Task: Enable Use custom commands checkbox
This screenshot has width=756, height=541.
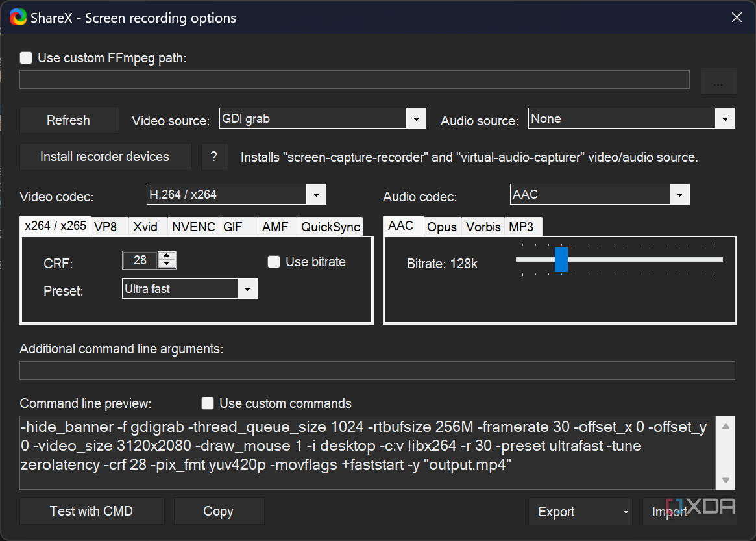Action: (208, 403)
